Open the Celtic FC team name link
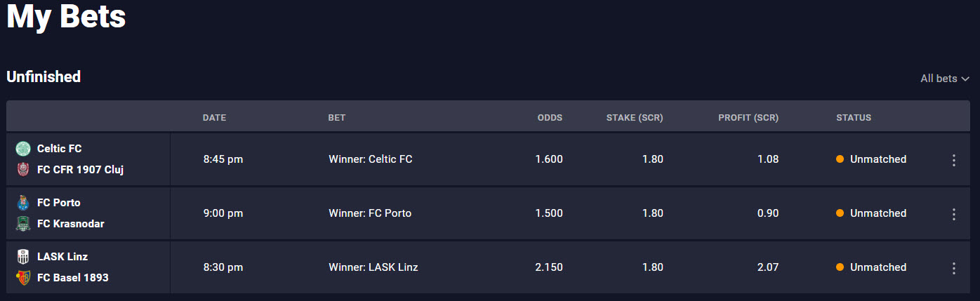This screenshot has height=301, width=980. [x=60, y=149]
